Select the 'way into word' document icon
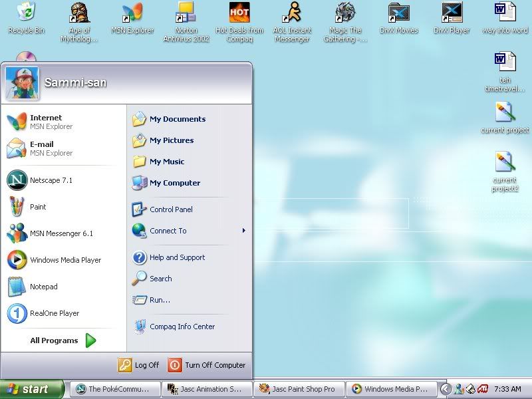532x399 pixels. coord(505,18)
